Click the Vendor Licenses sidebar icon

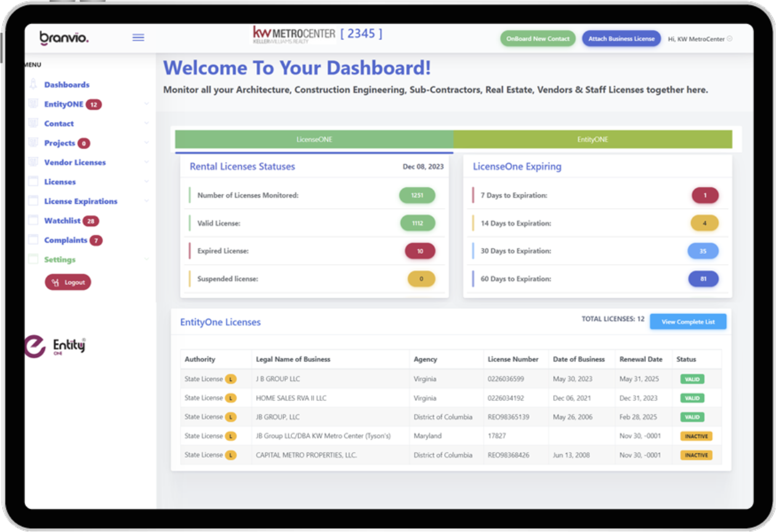[x=33, y=162]
